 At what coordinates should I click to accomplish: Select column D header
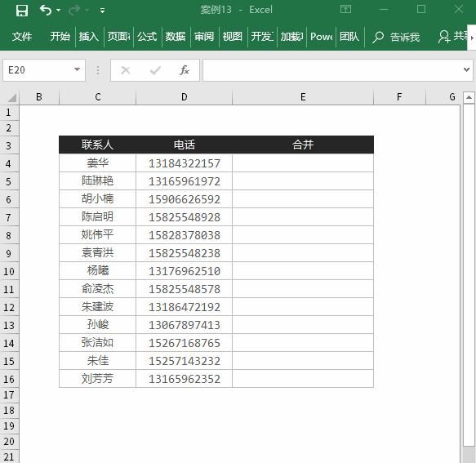[184, 97]
